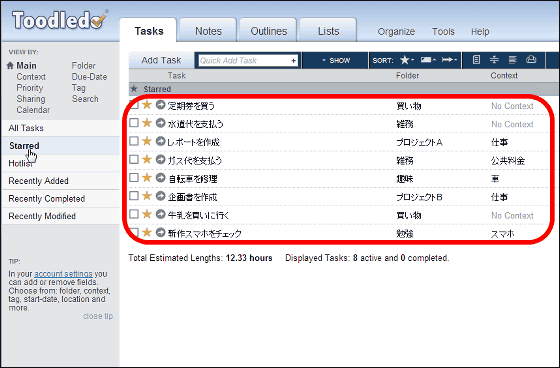560x368 pixels.
Task: Toggle the star for 企画書を作成
Action: [x=147, y=196]
